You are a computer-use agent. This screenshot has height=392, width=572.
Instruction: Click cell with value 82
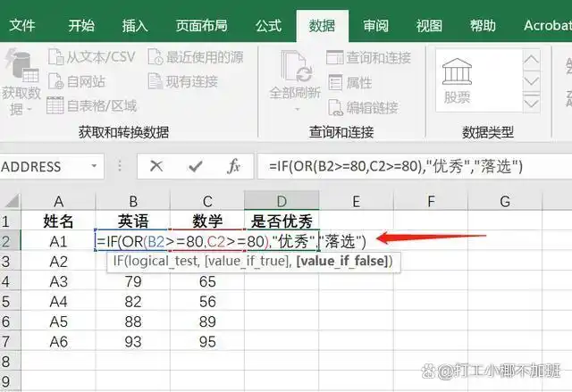(133, 301)
